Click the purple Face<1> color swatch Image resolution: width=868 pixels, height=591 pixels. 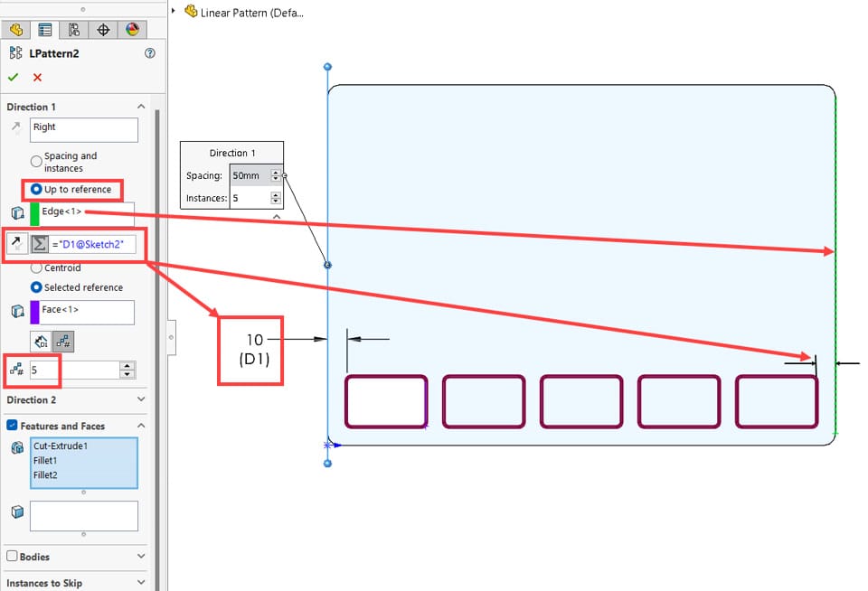pyautogui.click(x=34, y=313)
